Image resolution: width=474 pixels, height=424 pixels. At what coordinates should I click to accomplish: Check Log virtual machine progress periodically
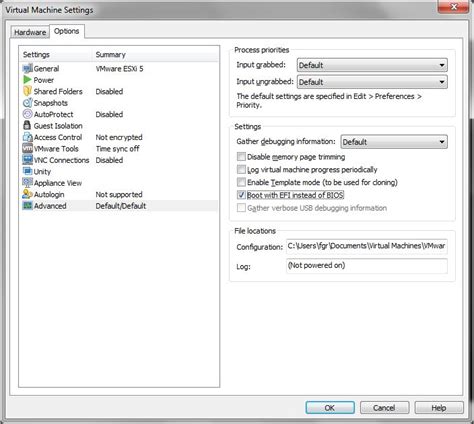pyautogui.click(x=241, y=169)
